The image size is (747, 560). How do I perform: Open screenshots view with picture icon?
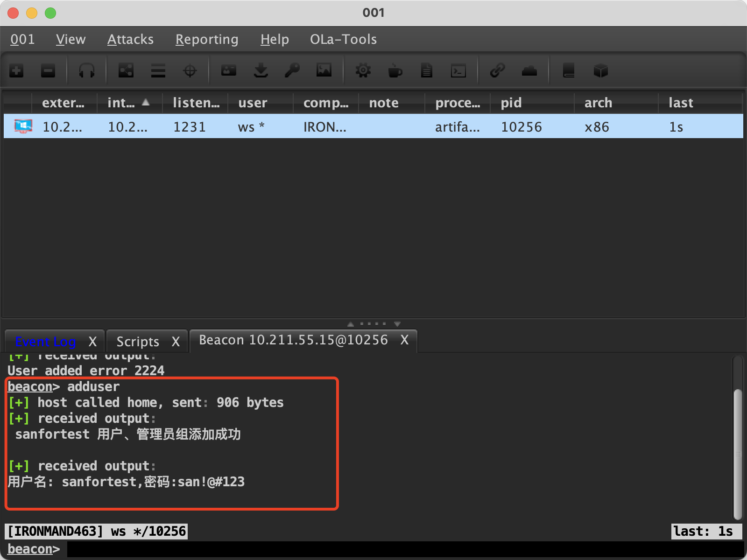(x=324, y=71)
